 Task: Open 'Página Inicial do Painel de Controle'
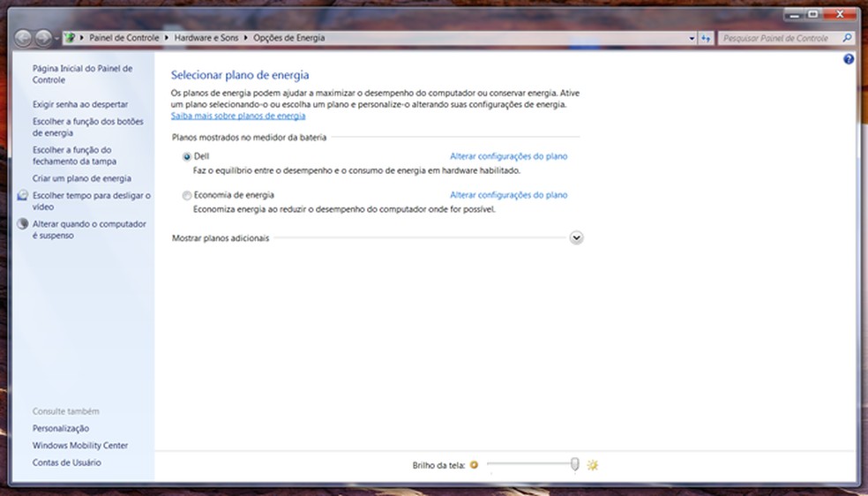pyautogui.click(x=83, y=74)
